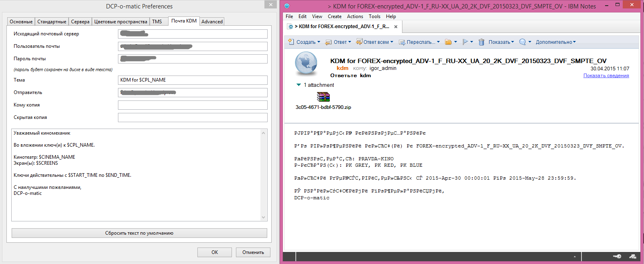Image resolution: width=644 pixels, height=264 pixels.
Task: Collapse the 1 attachment section
Action: point(299,85)
